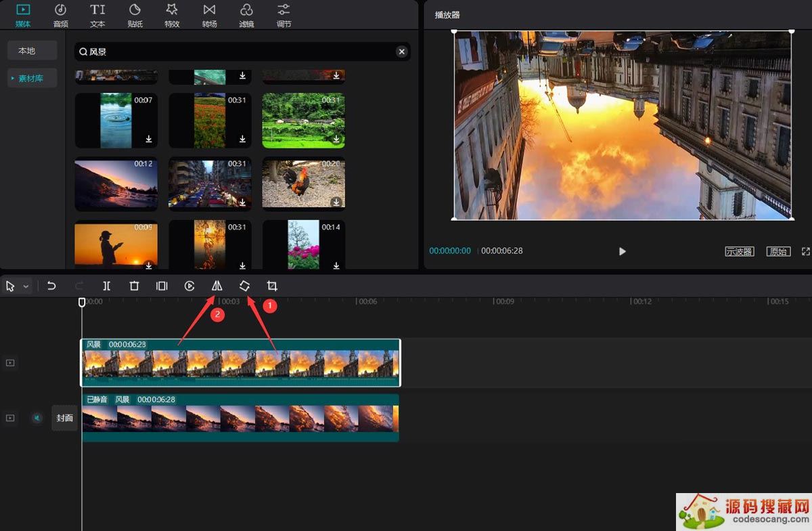Screen dimensions: 812x531
Task: Click the Rotate icon in timeline toolbar
Action: (244, 286)
